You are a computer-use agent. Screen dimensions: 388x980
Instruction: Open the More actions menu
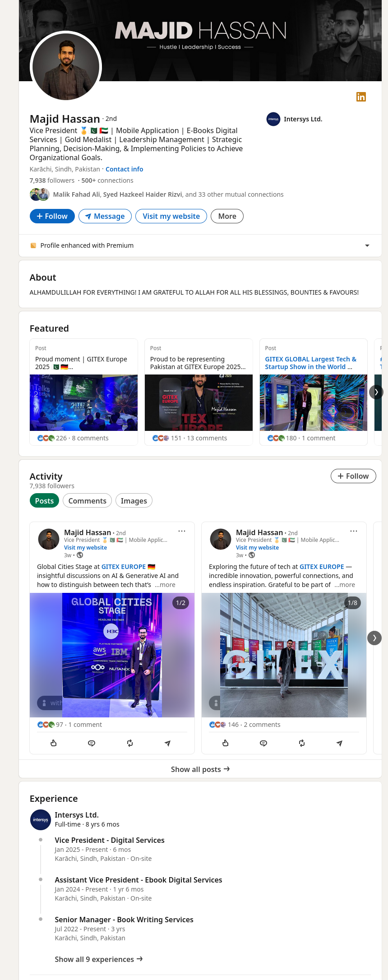227,216
